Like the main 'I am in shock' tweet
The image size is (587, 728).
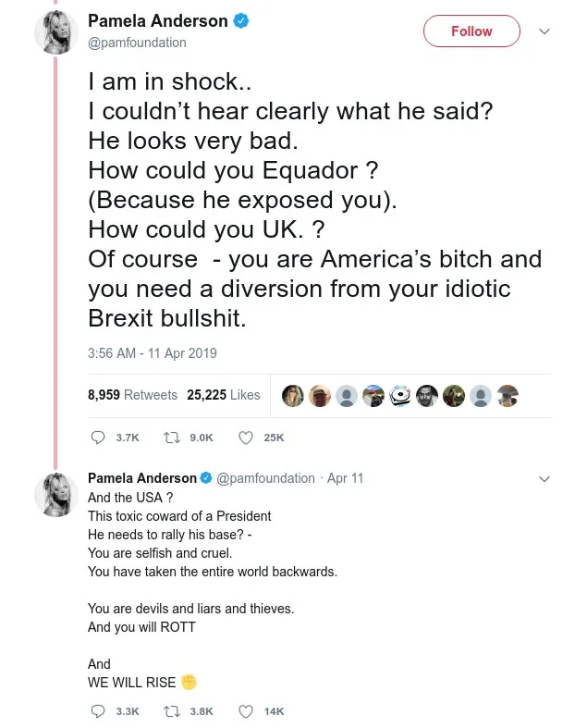pyautogui.click(x=246, y=438)
